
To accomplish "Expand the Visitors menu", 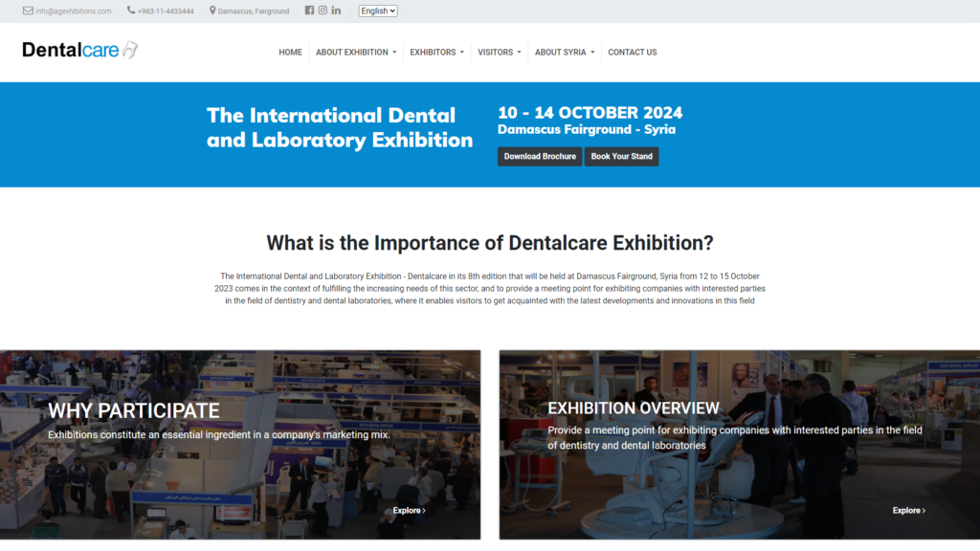I will pyautogui.click(x=499, y=53).
